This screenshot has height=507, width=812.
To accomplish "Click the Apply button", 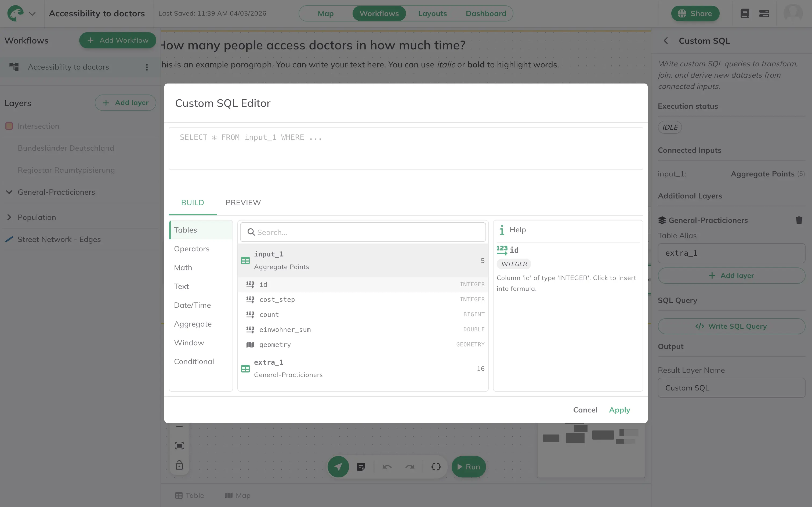I will pos(619,410).
